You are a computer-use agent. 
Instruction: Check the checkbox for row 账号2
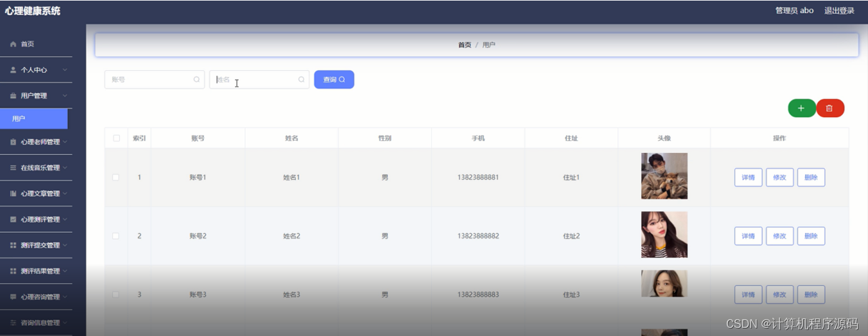pos(116,236)
